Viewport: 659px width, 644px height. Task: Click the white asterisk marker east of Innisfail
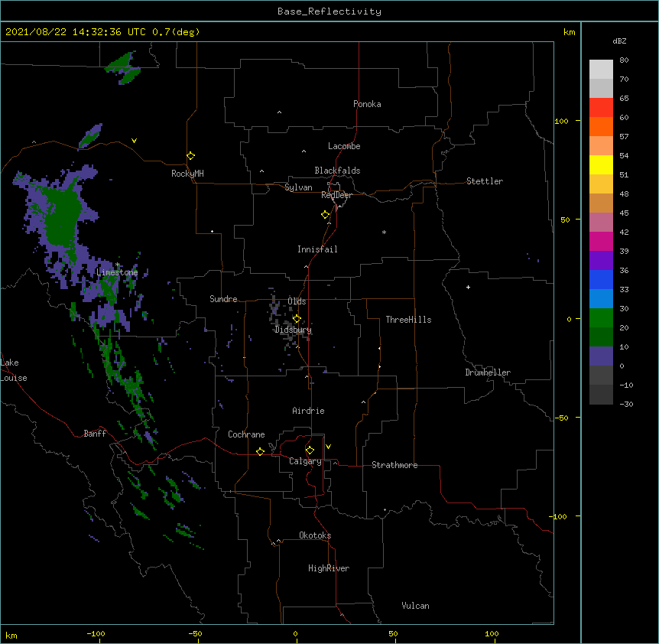384,233
